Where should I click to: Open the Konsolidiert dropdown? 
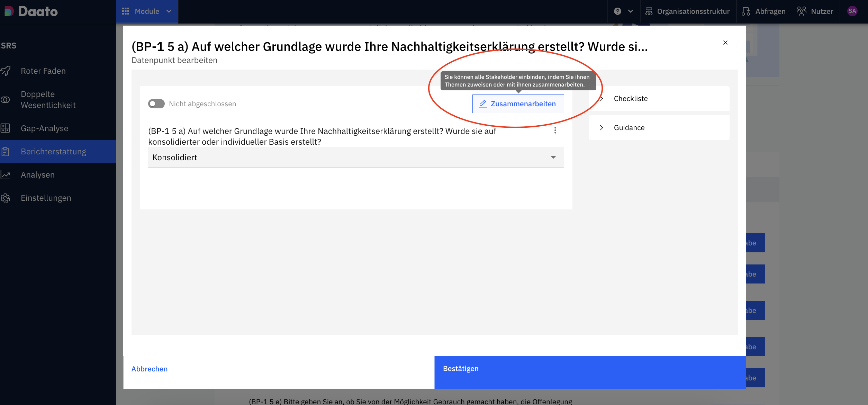pyautogui.click(x=356, y=157)
